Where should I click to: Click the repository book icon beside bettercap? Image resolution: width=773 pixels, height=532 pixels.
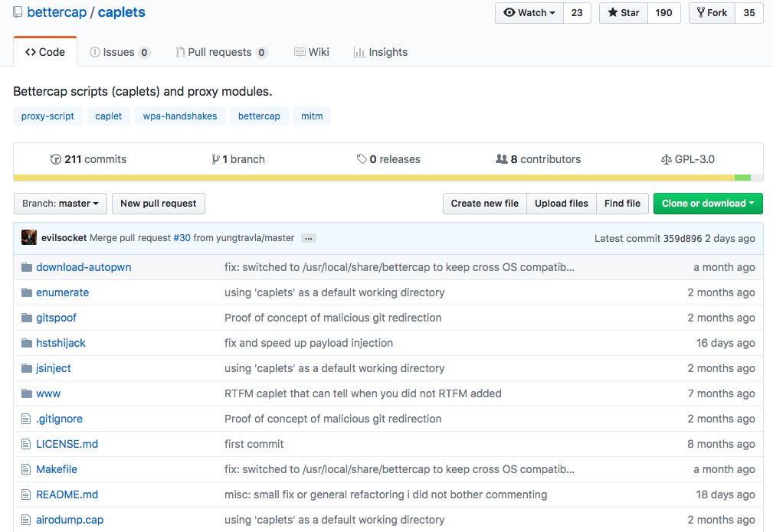[x=18, y=13]
